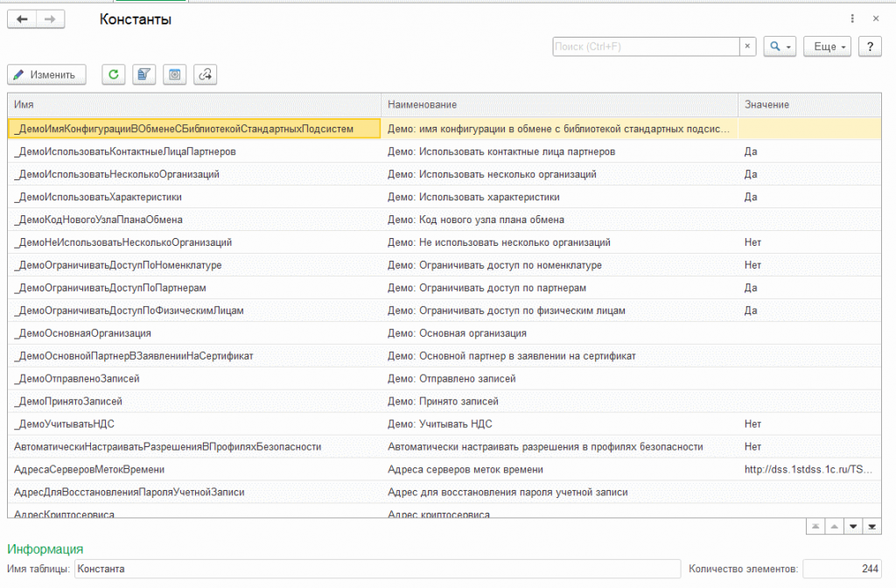Sort by the Значение column header
This screenshot has height=588, width=896.
[x=809, y=105]
